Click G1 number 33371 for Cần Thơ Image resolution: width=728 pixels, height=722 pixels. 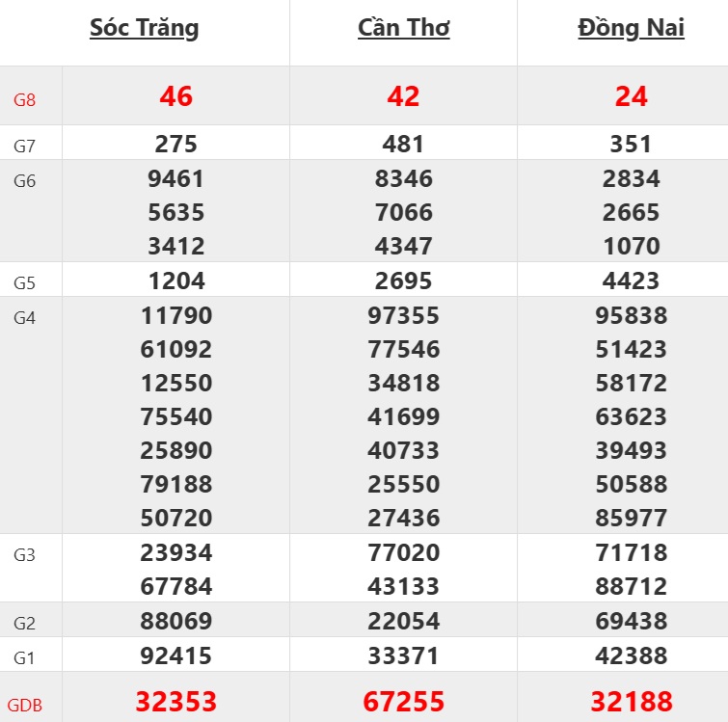tap(403, 656)
